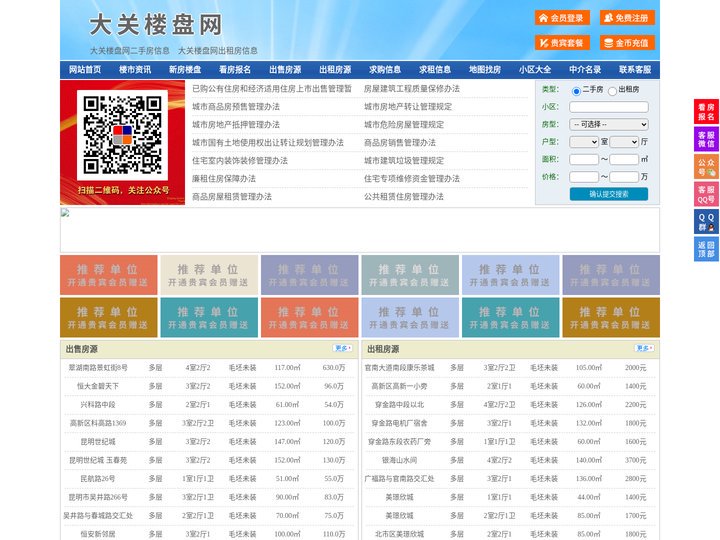Viewport: 720px width, 540px height.
Task: Open 公共租赁住房管理办法 link
Action: 404,197
